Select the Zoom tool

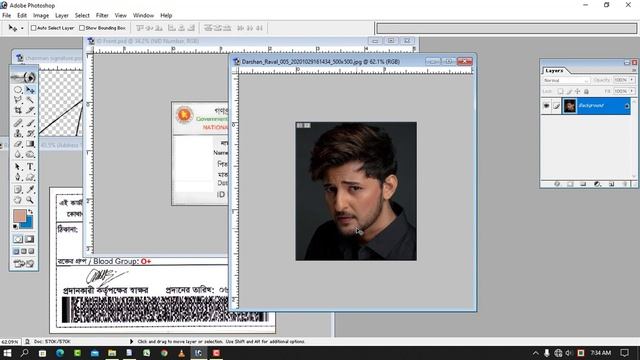pos(30,200)
